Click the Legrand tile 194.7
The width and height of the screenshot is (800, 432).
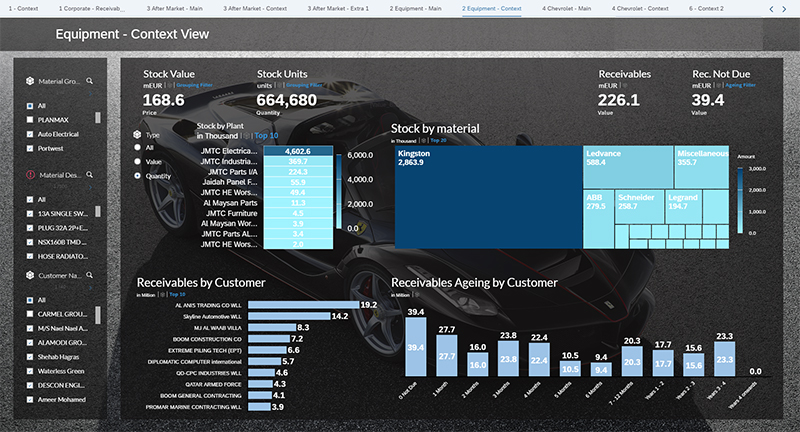[x=684, y=207]
